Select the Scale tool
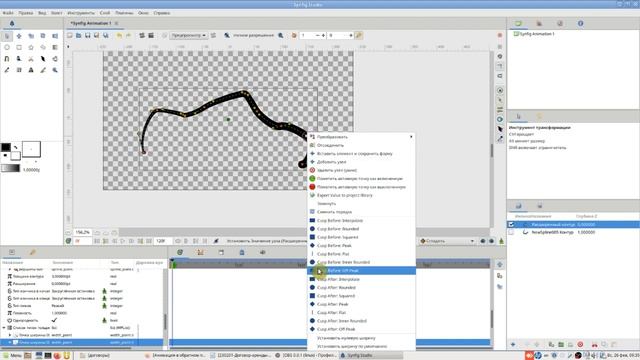Image resolution: width=640 pixels, height=360 pixels. click(31, 36)
